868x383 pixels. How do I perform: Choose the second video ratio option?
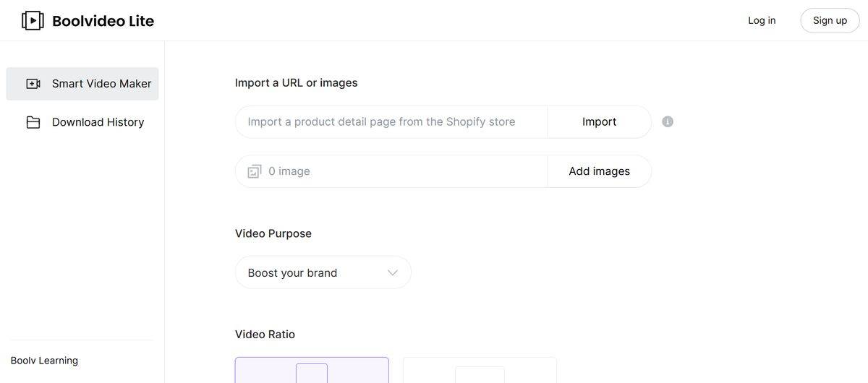point(480,370)
